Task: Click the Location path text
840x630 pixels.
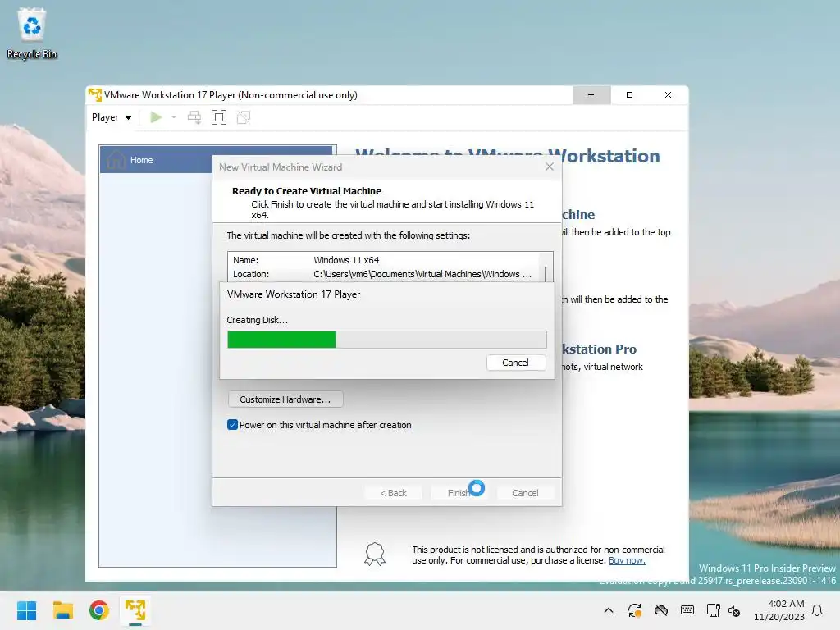Action: coord(422,274)
